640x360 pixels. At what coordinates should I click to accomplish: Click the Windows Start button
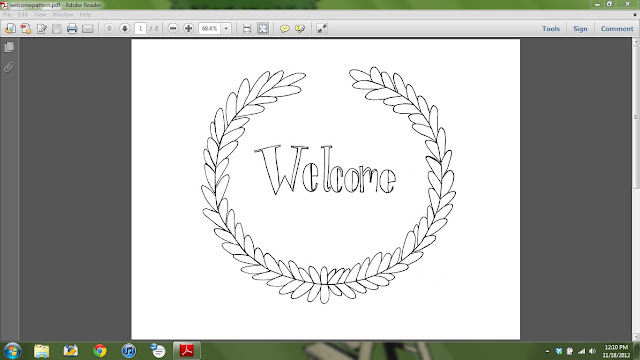coord(12,351)
